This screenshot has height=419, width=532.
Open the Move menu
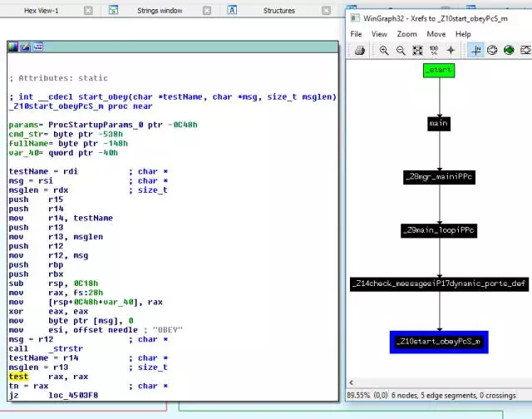[x=436, y=34]
